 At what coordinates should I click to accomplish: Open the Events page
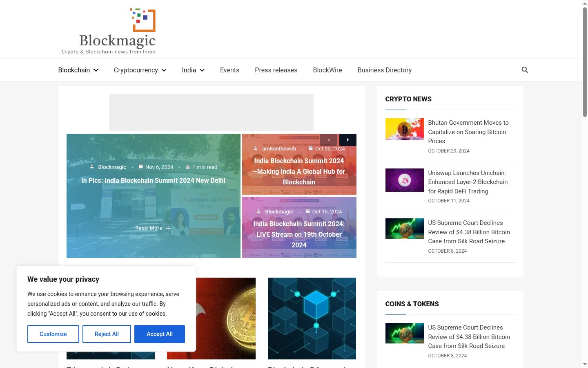point(229,70)
